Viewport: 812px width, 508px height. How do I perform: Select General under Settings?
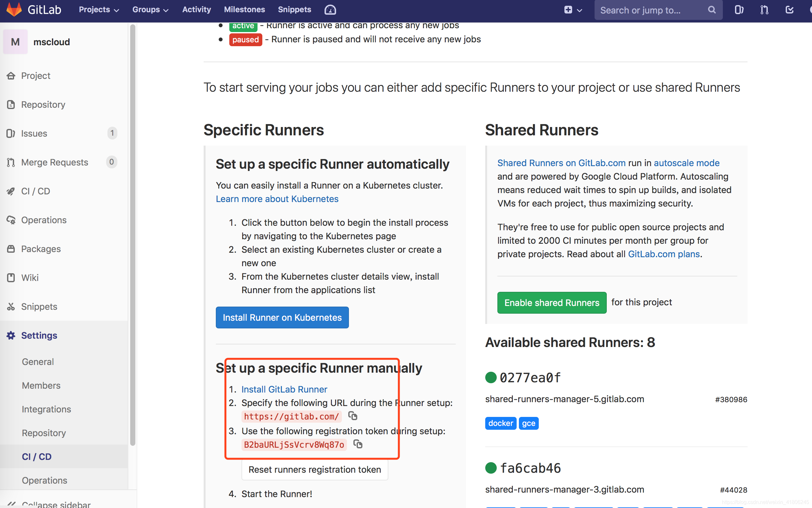(38, 362)
